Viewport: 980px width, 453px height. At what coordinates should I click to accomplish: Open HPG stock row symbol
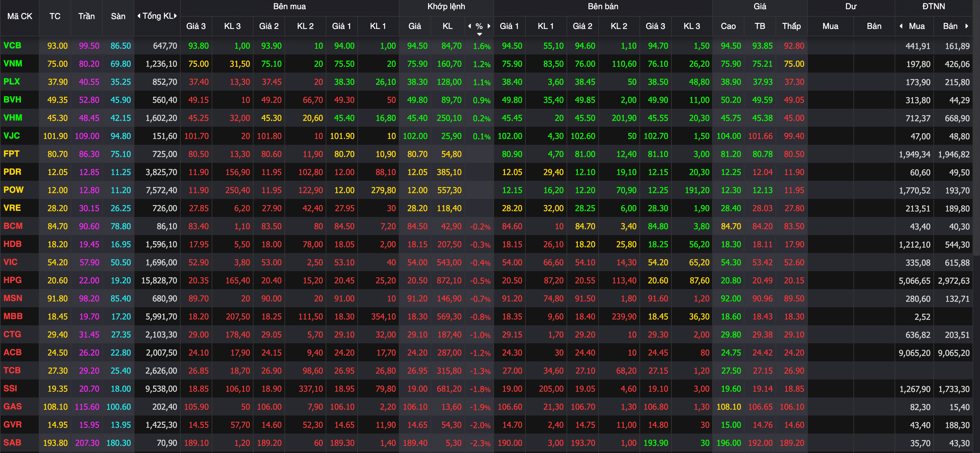pos(12,280)
